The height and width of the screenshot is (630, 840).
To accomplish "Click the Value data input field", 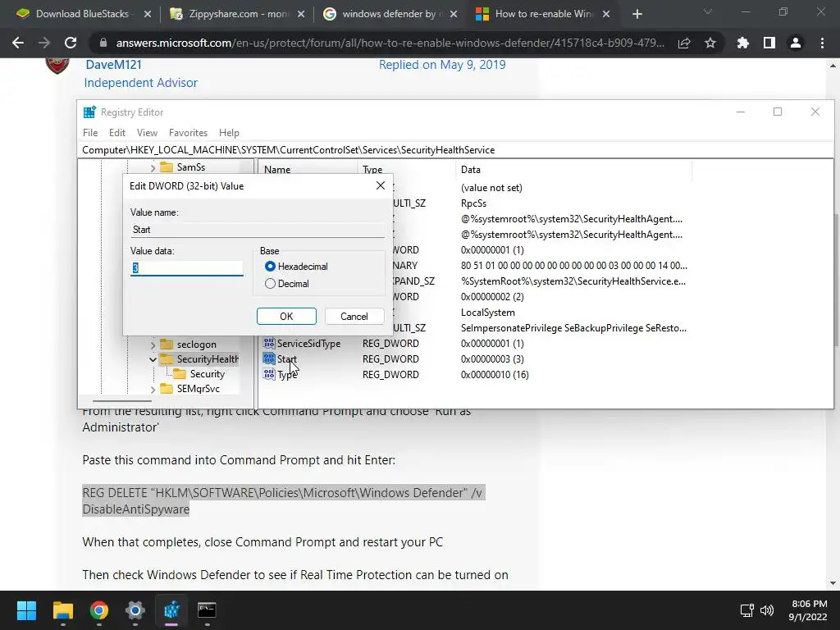I will point(186,268).
